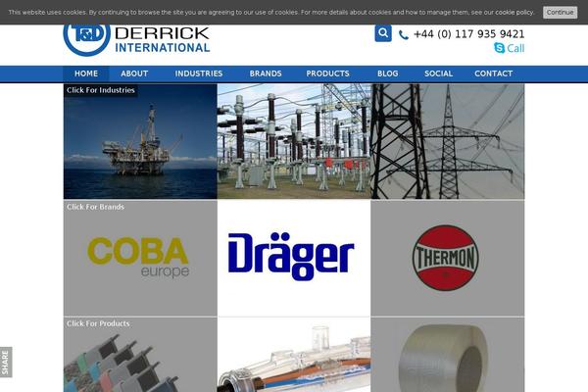Open the Social menu item
This screenshot has width=588, height=392.
tap(438, 73)
